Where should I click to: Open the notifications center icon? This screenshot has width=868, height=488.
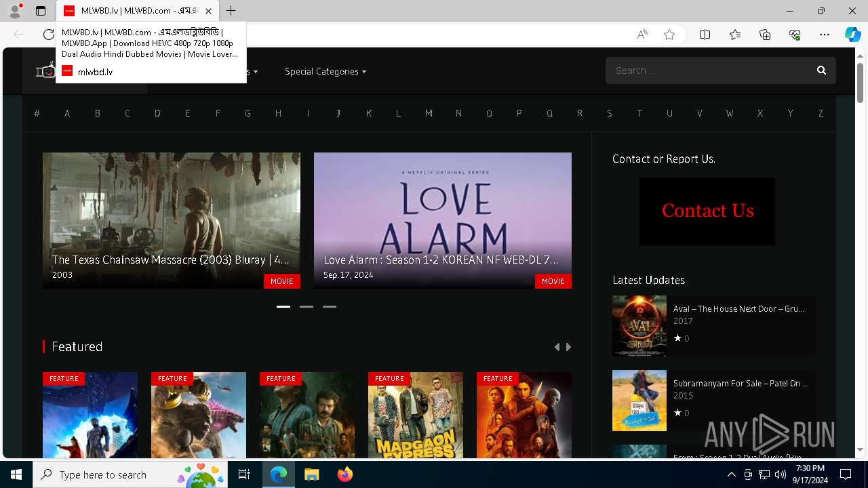pyautogui.click(x=846, y=474)
